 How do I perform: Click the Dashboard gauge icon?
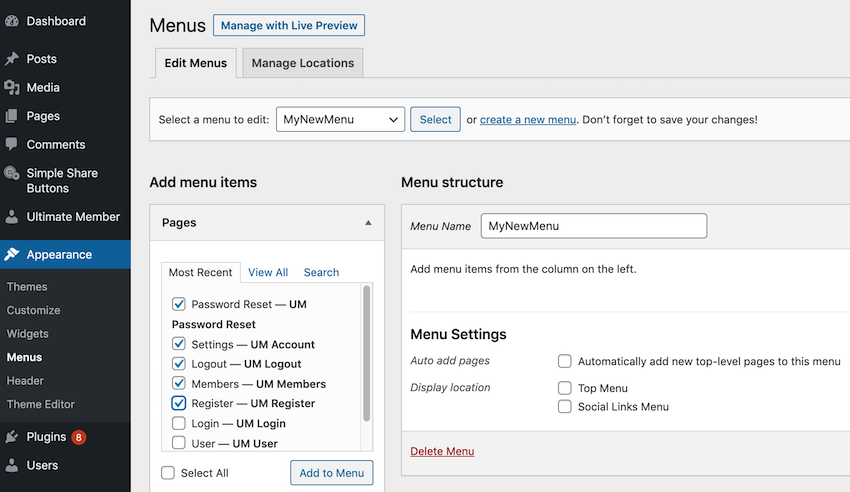click(x=11, y=21)
